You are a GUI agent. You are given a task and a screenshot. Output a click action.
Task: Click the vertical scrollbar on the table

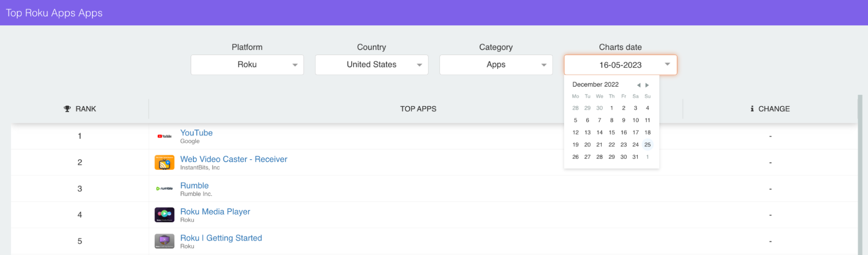[x=860, y=173]
